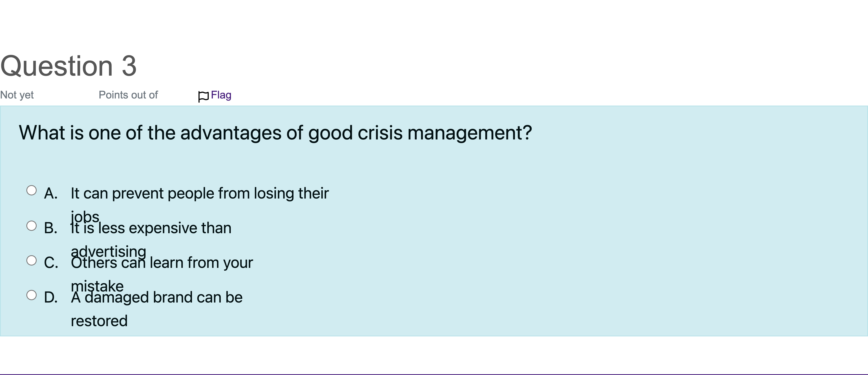Click answer text 'A damaged brand can be'
Image resolution: width=868 pixels, height=375 pixels.
tap(157, 298)
